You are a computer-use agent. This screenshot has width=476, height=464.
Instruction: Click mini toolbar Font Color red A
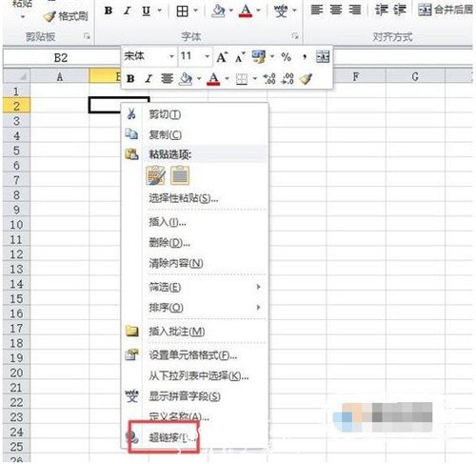(x=213, y=78)
